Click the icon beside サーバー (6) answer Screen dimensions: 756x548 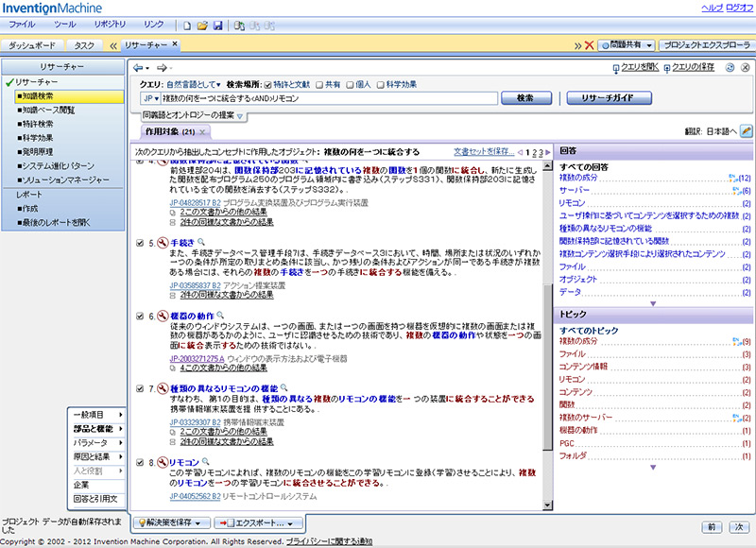(x=737, y=191)
